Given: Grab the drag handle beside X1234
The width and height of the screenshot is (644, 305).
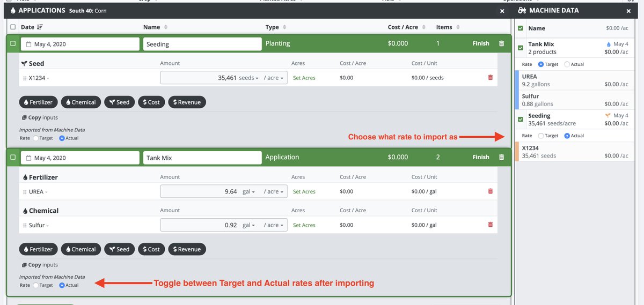Looking at the screenshot, I should click(x=25, y=78).
